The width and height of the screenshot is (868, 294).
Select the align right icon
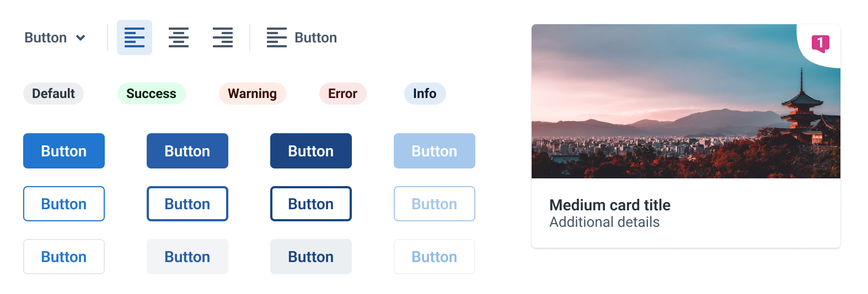(223, 37)
